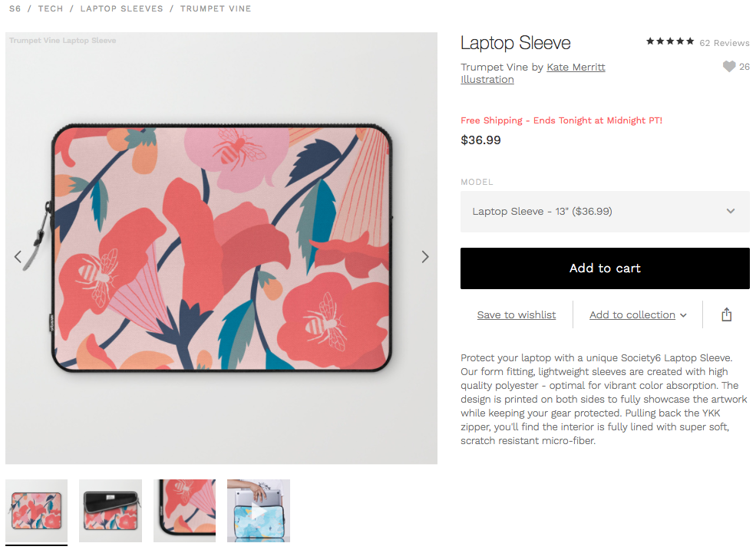The image size is (756, 553).
Task: Open Kate Merritt Illustration artist link
Action: 533,73
